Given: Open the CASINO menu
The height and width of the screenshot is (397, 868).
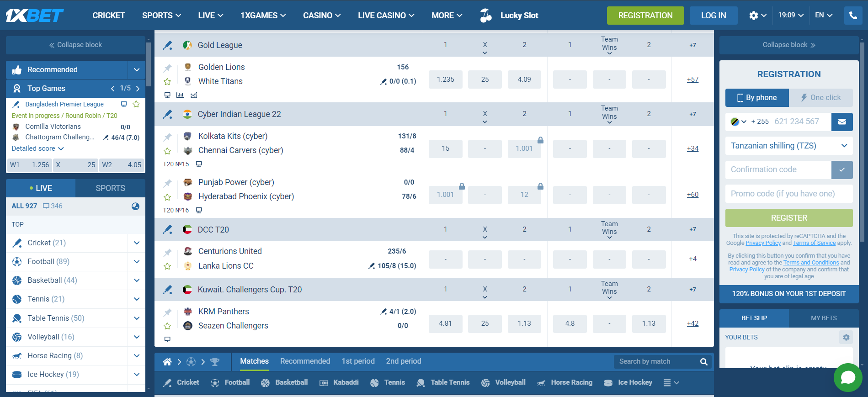Looking at the screenshot, I should [x=322, y=16].
